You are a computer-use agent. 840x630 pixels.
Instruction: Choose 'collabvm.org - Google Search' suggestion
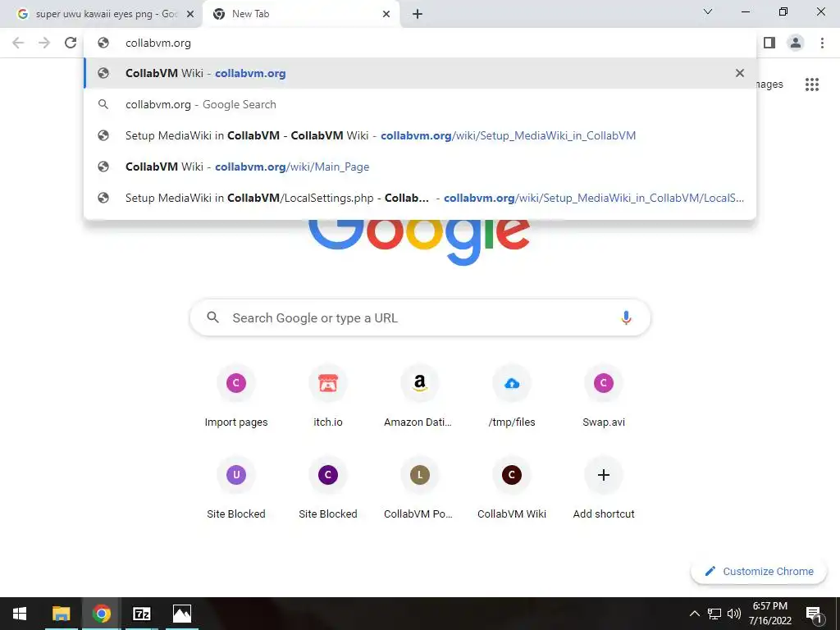[x=420, y=104]
